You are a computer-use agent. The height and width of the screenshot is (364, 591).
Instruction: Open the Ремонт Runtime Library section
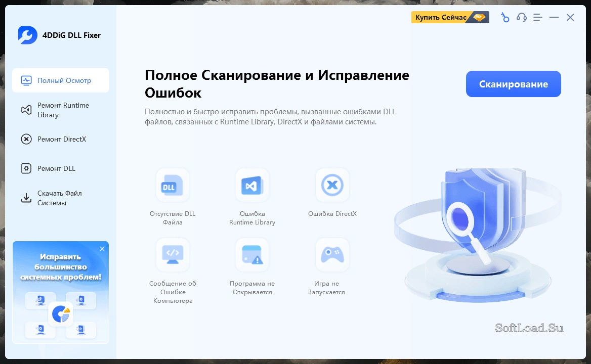(x=61, y=110)
